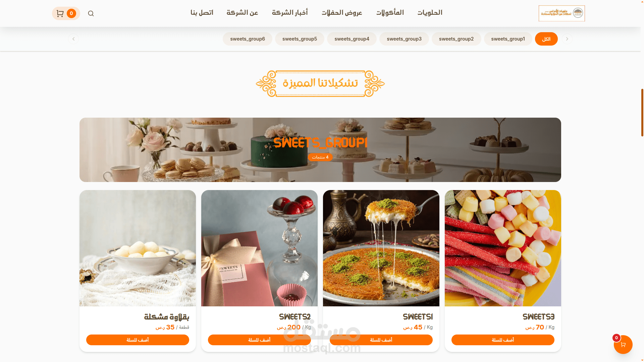The width and height of the screenshot is (644, 362).
Task: Add بقلاوة مشكلة to cart
Action: [138, 340]
